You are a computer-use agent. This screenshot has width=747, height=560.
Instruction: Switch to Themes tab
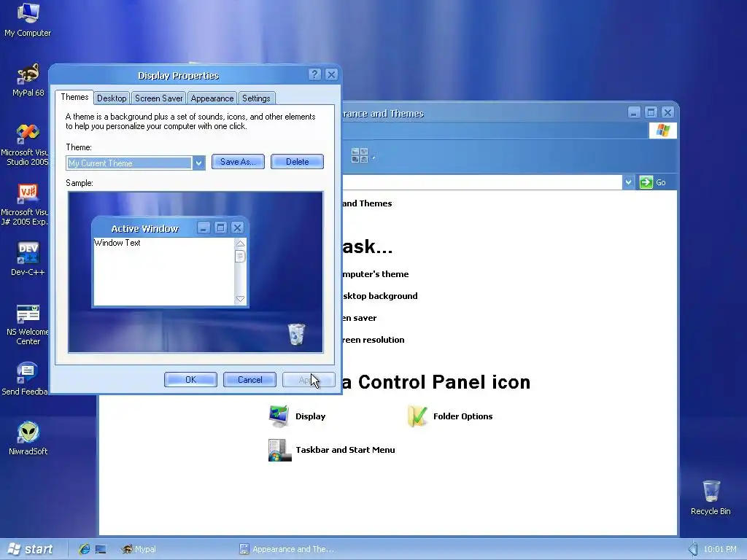coord(74,97)
